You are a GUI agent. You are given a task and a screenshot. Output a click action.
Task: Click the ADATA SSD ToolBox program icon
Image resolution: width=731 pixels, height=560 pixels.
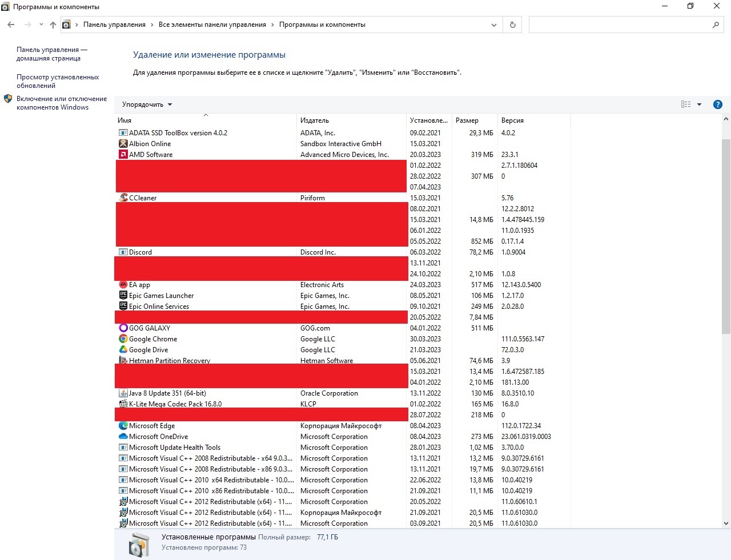123,133
